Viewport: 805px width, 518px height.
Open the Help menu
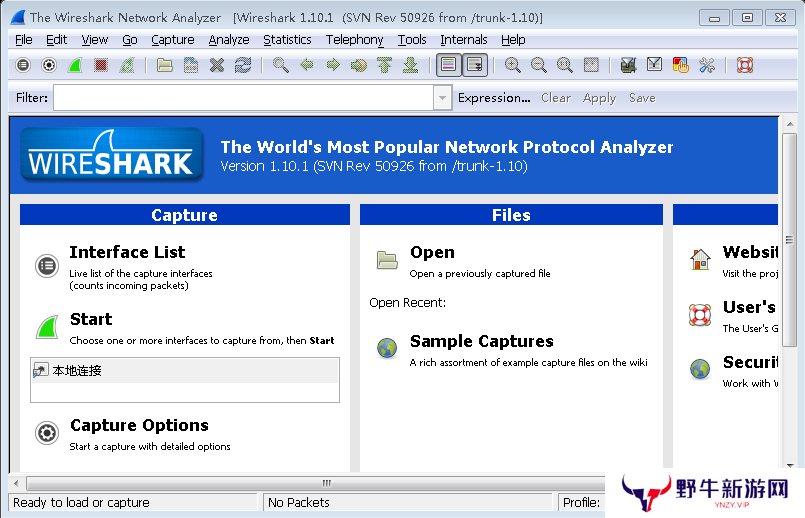click(x=513, y=40)
